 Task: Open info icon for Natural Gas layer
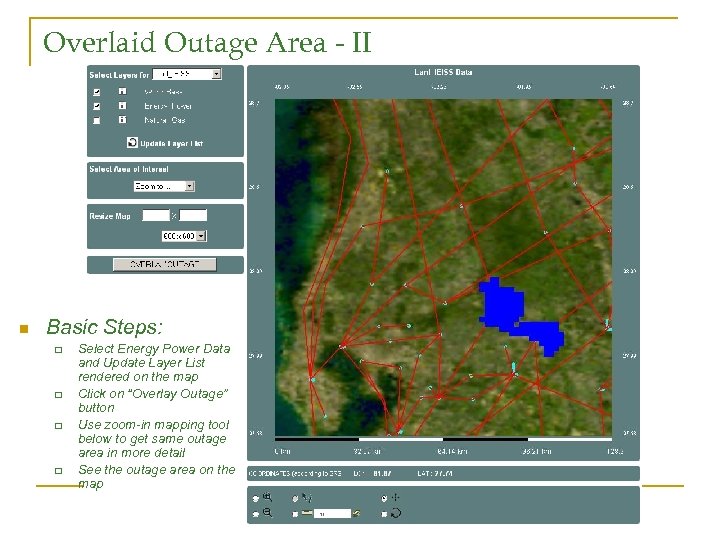(x=122, y=120)
